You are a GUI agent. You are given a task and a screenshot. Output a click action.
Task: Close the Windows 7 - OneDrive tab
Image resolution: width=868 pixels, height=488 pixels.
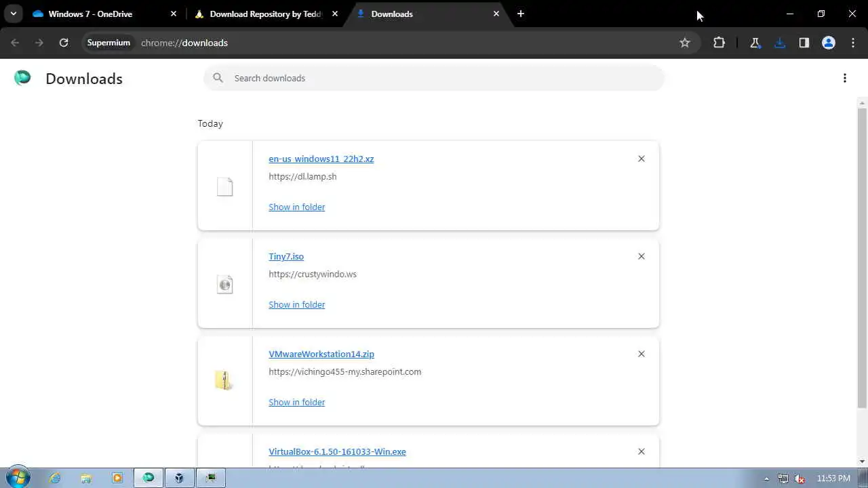(174, 14)
